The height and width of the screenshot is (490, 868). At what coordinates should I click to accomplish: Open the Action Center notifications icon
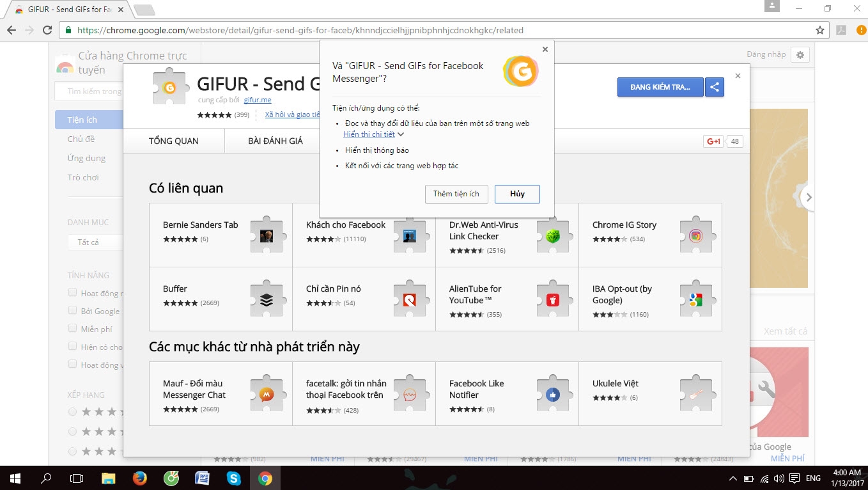point(794,478)
